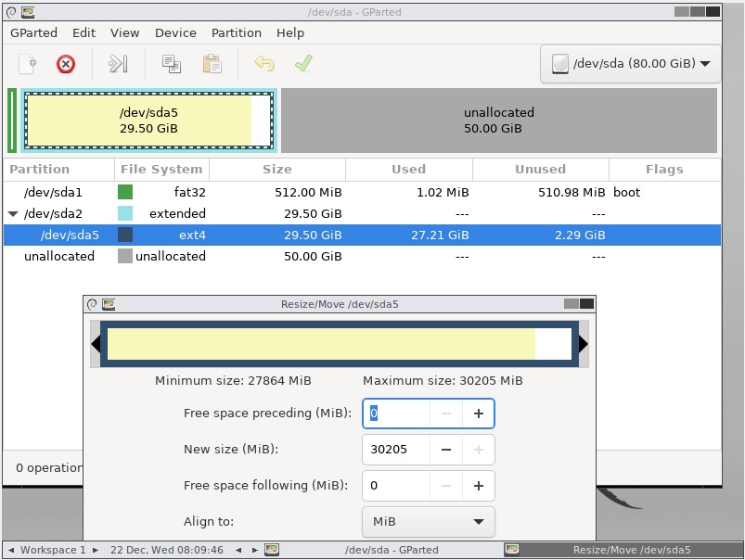
Task: Increase the free space following value
Action: [x=479, y=485]
